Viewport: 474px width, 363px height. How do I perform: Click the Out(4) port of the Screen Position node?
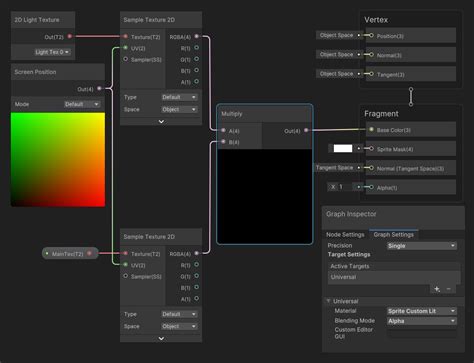(99, 88)
